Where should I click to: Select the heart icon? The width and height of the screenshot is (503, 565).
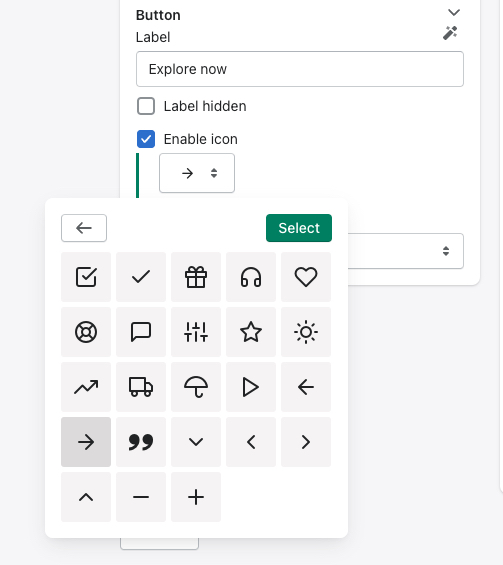[306, 277]
